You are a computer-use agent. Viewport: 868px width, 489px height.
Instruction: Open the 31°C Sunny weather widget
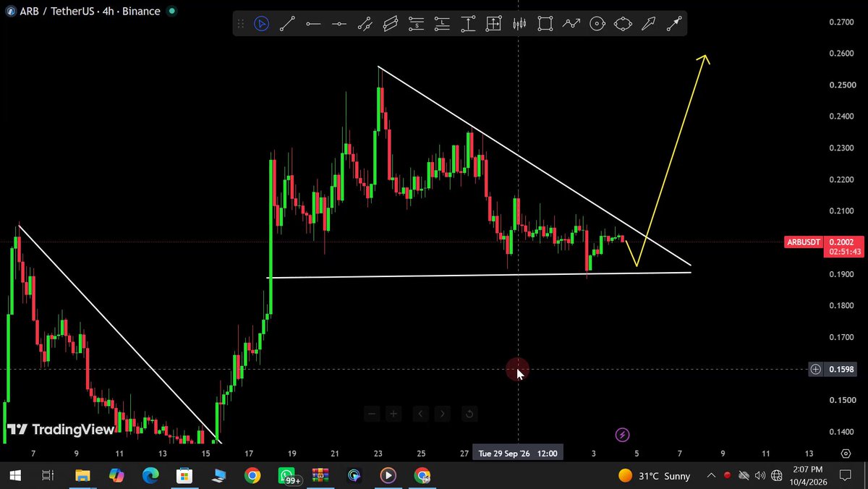pos(655,475)
